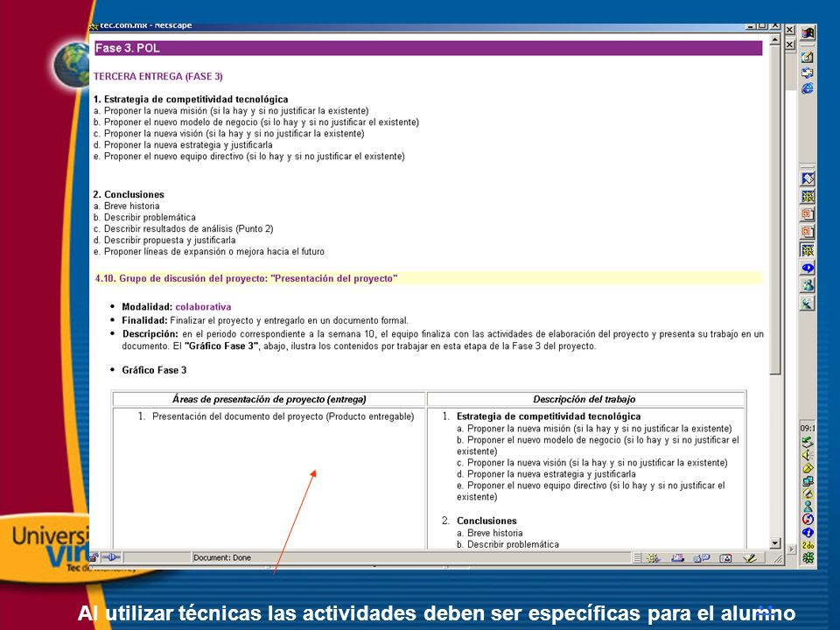The height and width of the screenshot is (630, 840).
Task: Open the envelope mail taskbar button
Action: point(808,178)
